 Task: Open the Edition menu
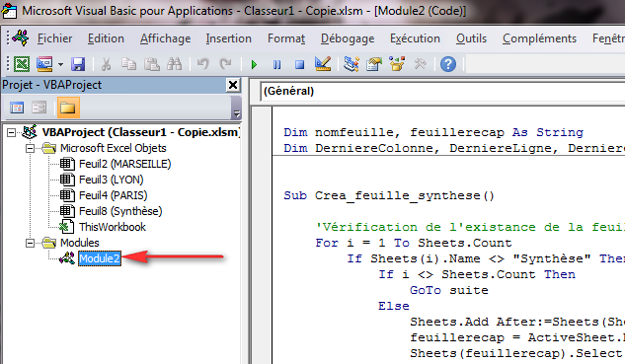click(x=106, y=38)
